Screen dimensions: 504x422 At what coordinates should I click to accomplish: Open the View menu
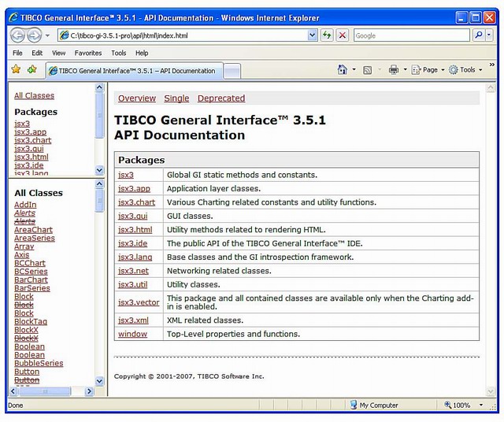point(58,53)
